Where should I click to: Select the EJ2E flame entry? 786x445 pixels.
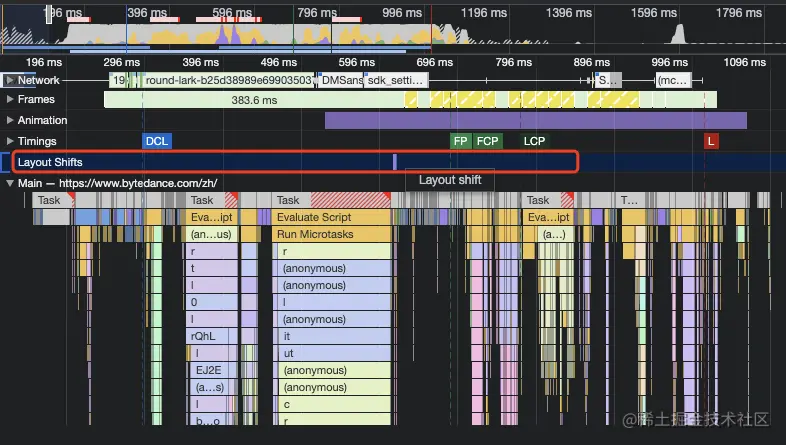coord(214,370)
